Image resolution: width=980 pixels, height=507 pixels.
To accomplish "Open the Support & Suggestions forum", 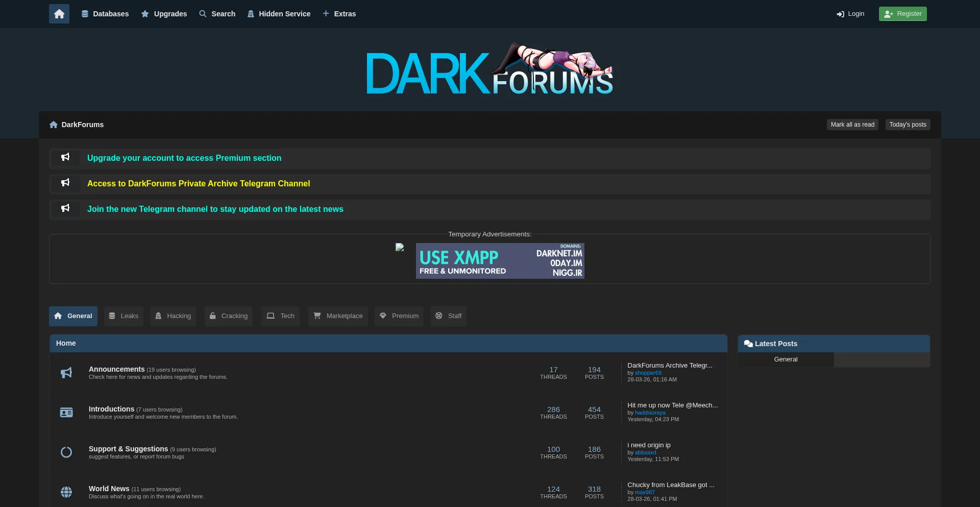I will click(x=128, y=449).
